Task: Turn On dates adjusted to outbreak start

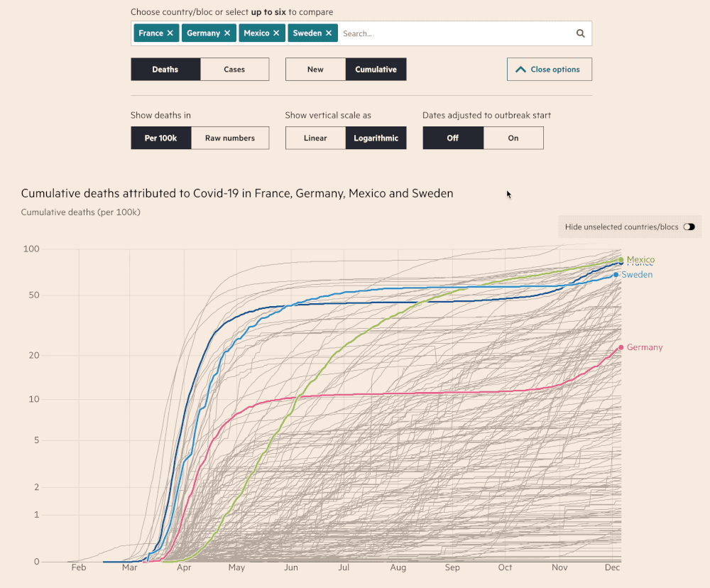Action: tap(513, 138)
